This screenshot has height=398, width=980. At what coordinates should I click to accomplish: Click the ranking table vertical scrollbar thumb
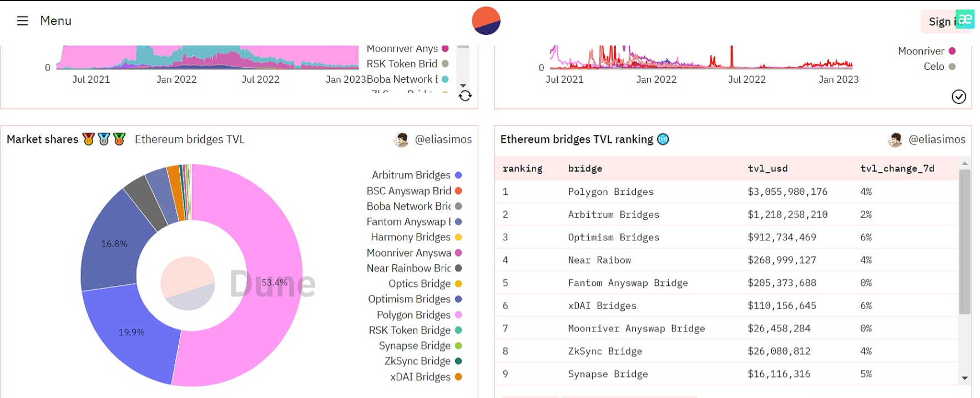coord(964,241)
